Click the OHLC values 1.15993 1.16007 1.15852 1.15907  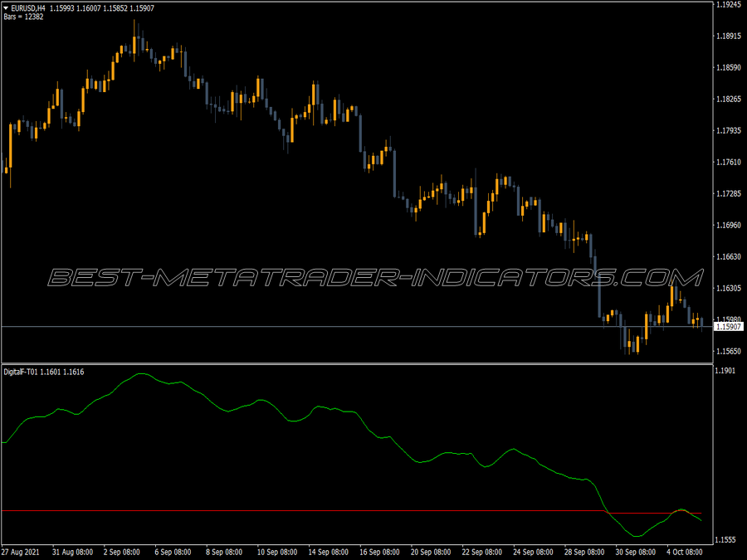pyautogui.click(x=102, y=8)
